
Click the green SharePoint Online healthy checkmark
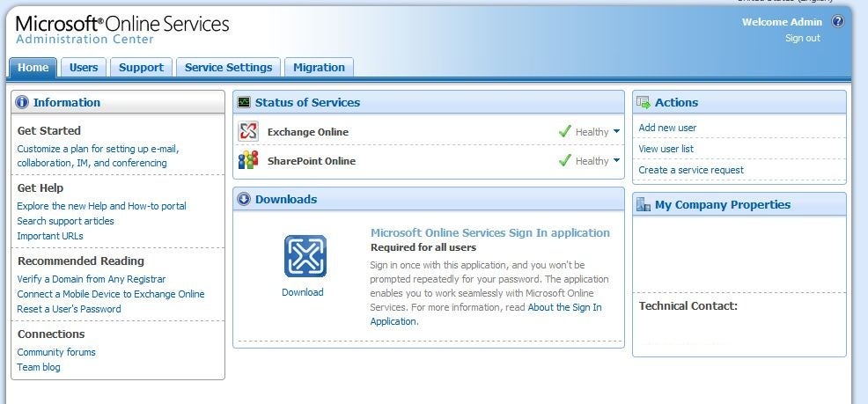point(564,160)
